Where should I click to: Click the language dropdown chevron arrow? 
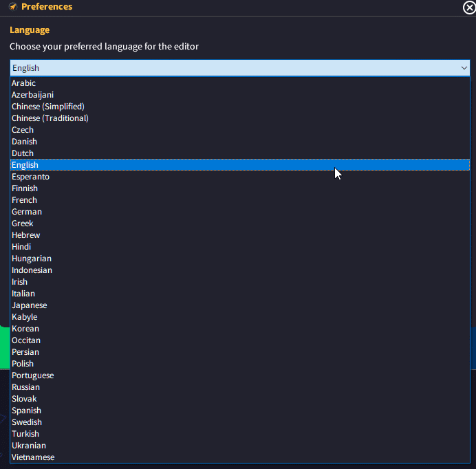point(464,68)
